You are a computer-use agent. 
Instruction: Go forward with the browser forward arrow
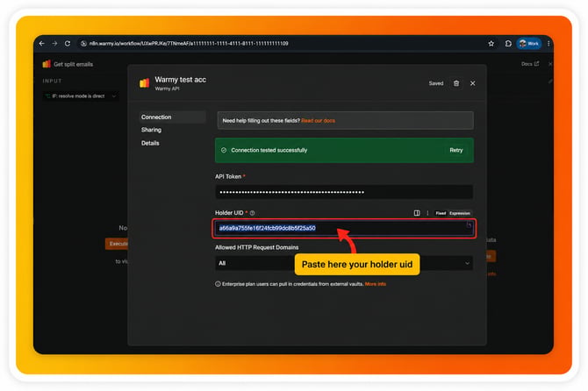(x=54, y=44)
